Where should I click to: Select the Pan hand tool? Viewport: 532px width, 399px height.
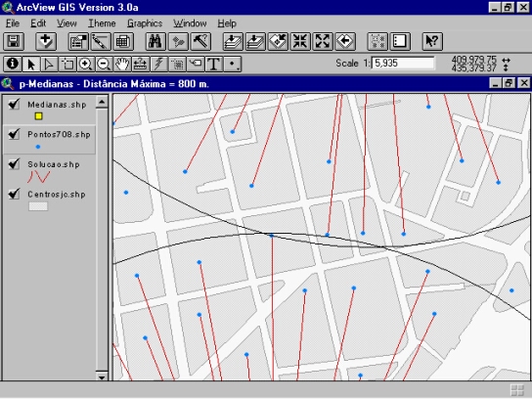122,64
